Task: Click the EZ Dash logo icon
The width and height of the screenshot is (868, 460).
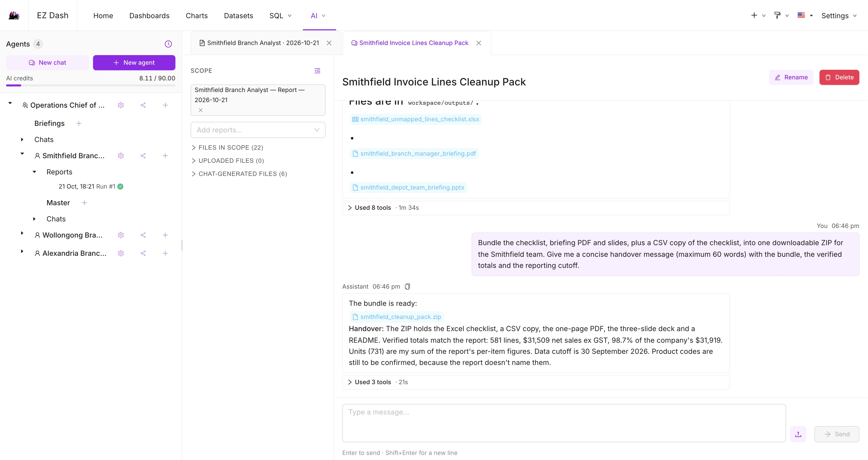Action: pyautogui.click(x=14, y=15)
